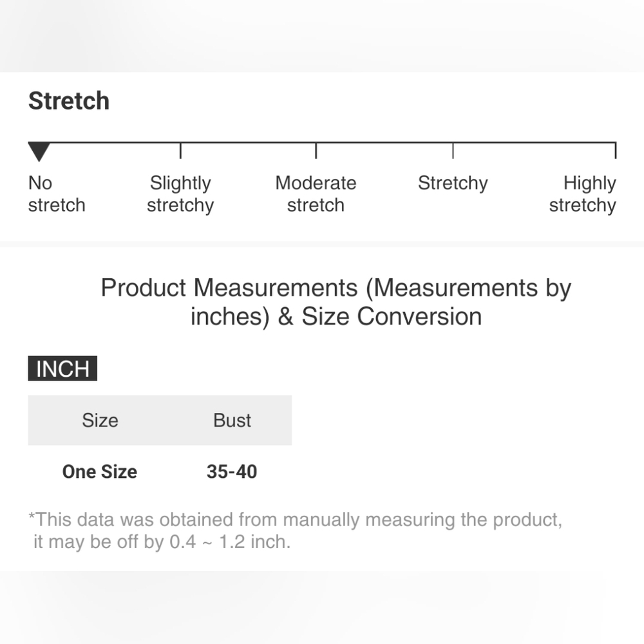
Task: Choose the "Highly stretchy" label
Action: (x=583, y=194)
